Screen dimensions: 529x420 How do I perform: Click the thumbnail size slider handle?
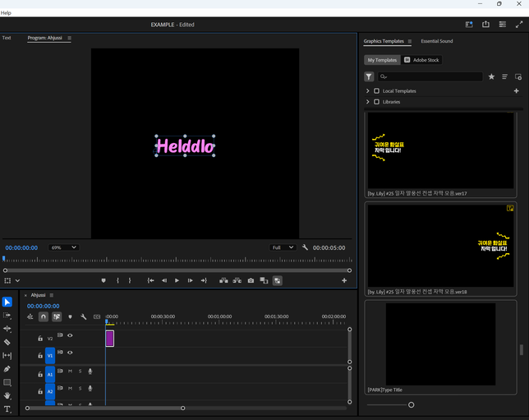tap(411, 404)
